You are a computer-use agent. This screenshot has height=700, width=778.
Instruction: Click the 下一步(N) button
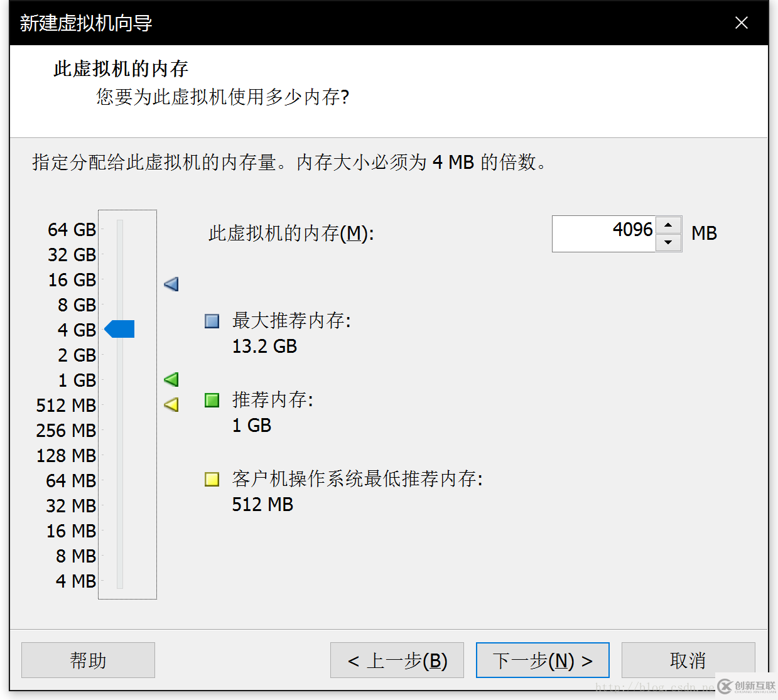[x=542, y=660]
